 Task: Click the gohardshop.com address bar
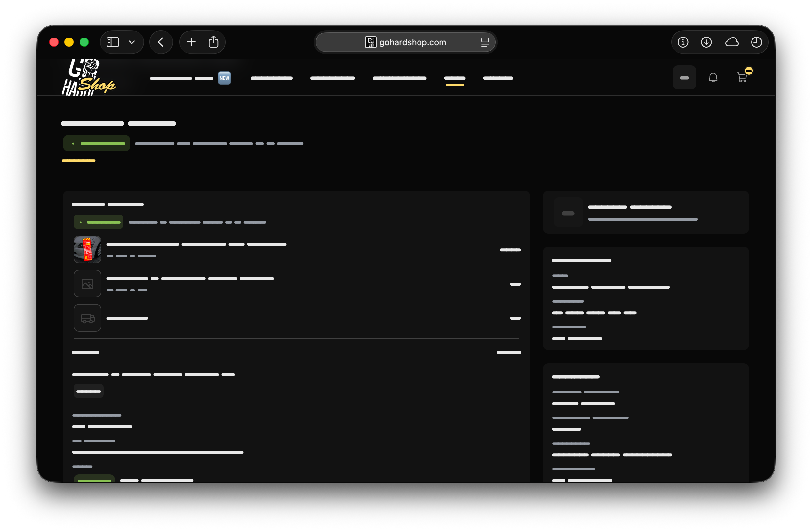click(405, 42)
